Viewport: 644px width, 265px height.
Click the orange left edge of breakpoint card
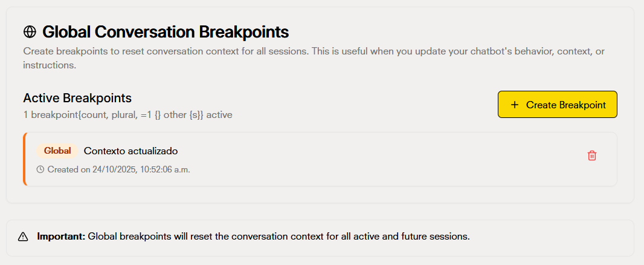tap(25, 159)
